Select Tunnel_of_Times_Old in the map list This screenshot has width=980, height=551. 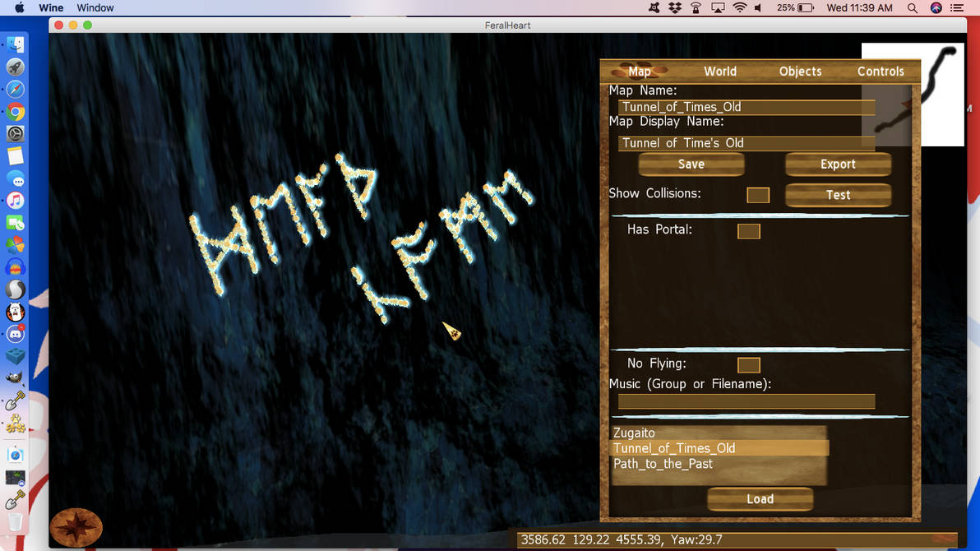tap(719, 448)
